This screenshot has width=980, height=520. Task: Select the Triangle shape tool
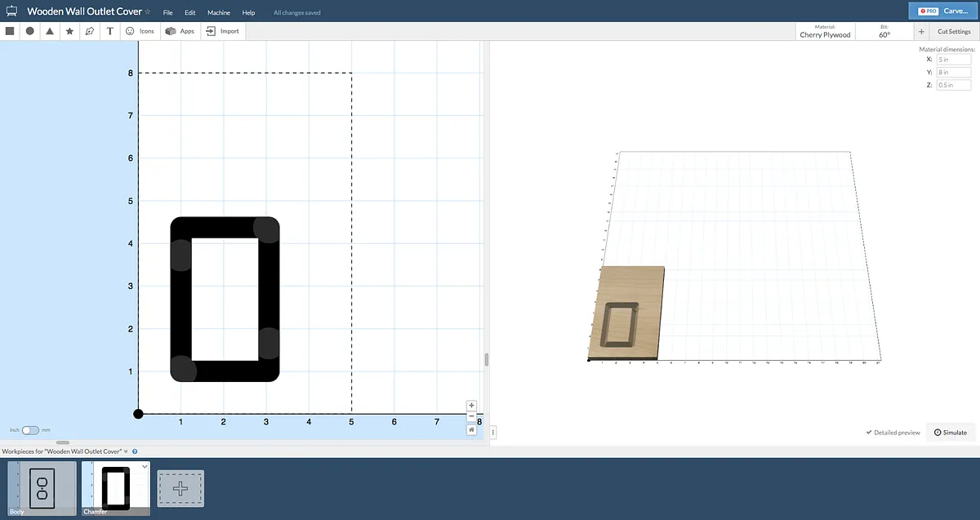pyautogui.click(x=50, y=31)
